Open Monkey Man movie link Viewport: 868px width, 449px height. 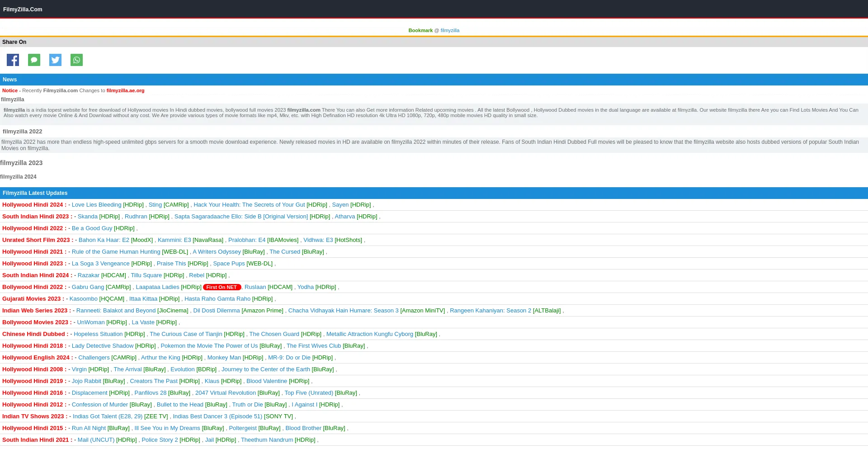(224, 358)
